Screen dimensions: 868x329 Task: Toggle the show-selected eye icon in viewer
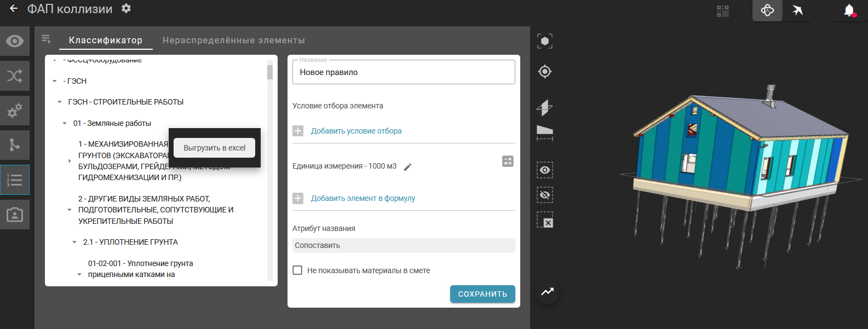[x=545, y=170]
